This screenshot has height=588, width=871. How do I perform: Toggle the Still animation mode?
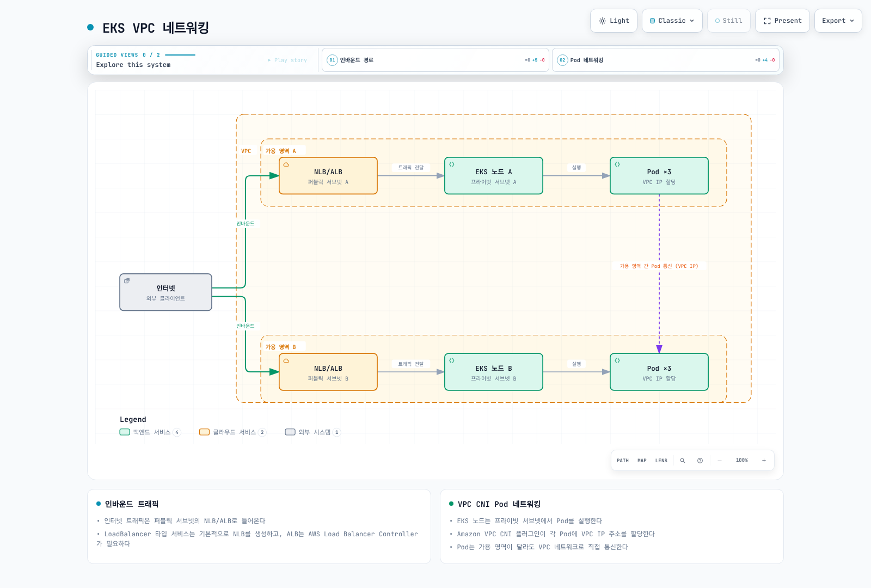click(x=729, y=21)
